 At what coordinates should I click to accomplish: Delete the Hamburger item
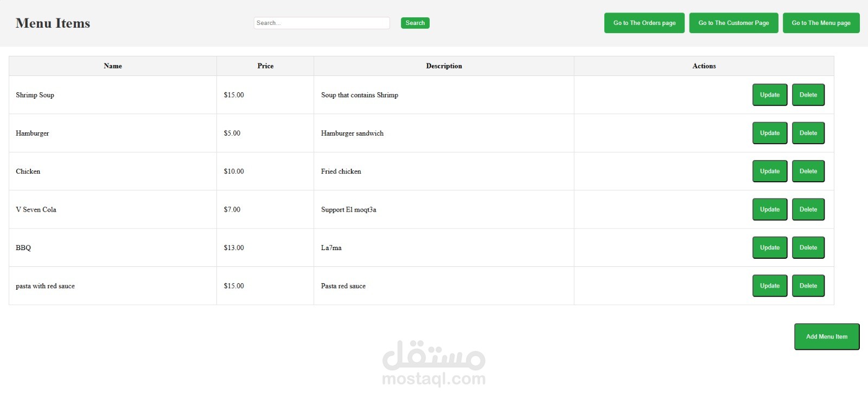pyautogui.click(x=808, y=133)
